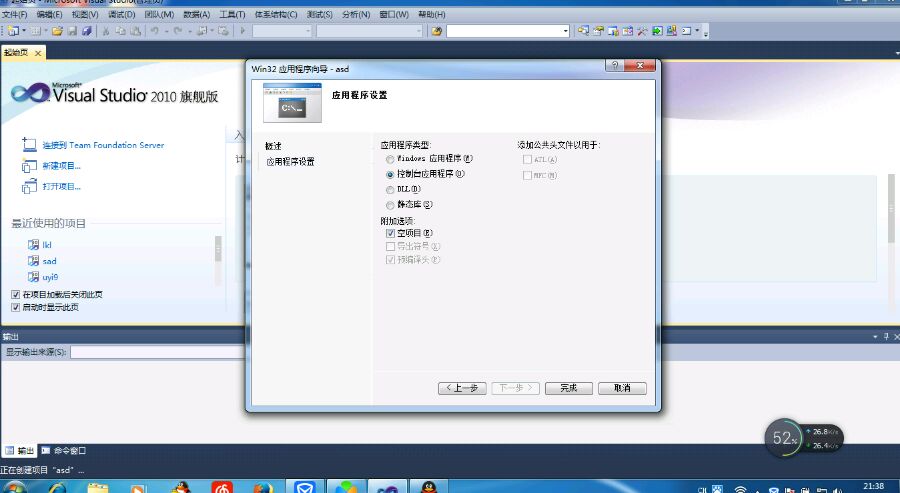This screenshot has width=900, height=493.
Task: Open the Solution Configurations combo box
Action: tap(282, 31)
